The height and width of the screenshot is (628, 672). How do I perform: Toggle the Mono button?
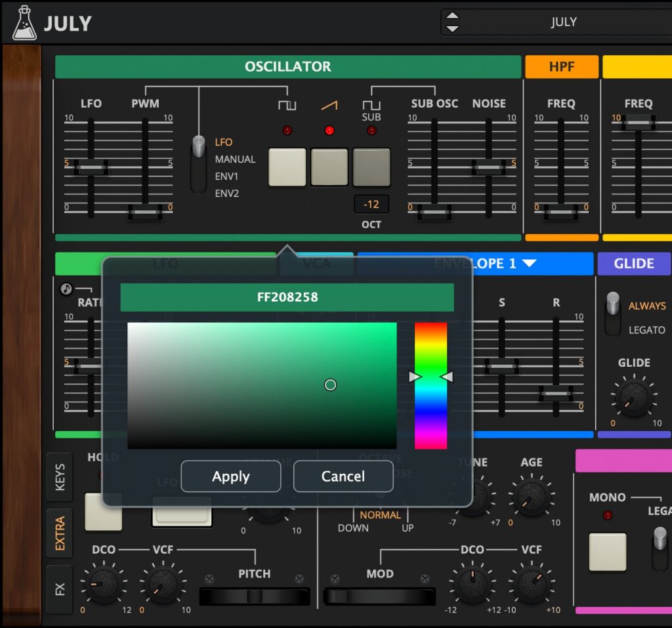[x=607, y=551]
